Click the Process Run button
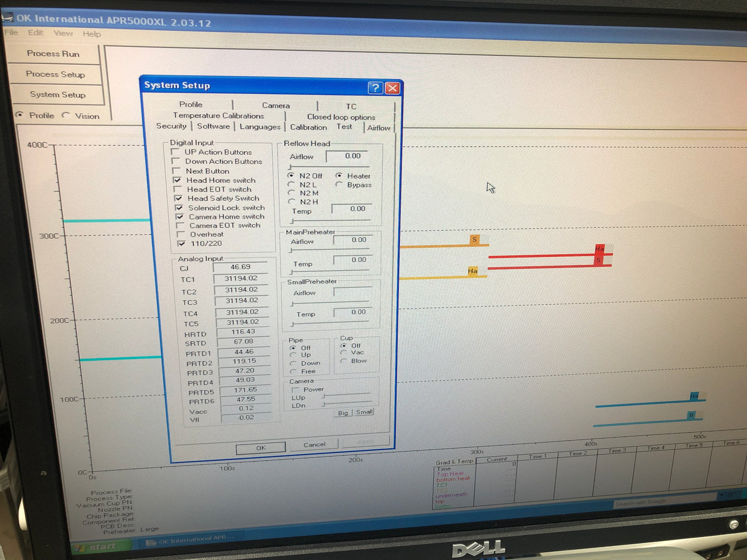Viewport: 747px width, 560px height. click(53, 54)
